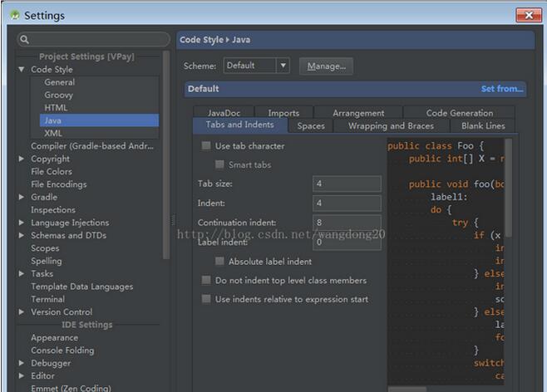Open File Encodings settings
The height and width of the screenshot is (392, 547).
(58, 184)
